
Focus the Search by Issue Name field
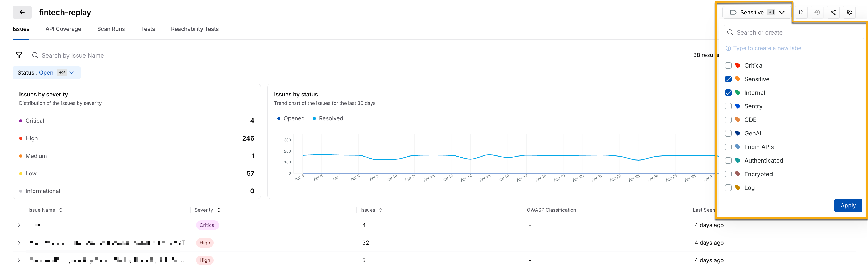pos(92,55)
